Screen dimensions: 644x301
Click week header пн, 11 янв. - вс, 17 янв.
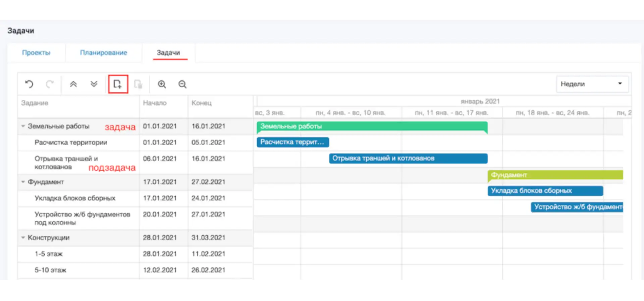point(451,113)
